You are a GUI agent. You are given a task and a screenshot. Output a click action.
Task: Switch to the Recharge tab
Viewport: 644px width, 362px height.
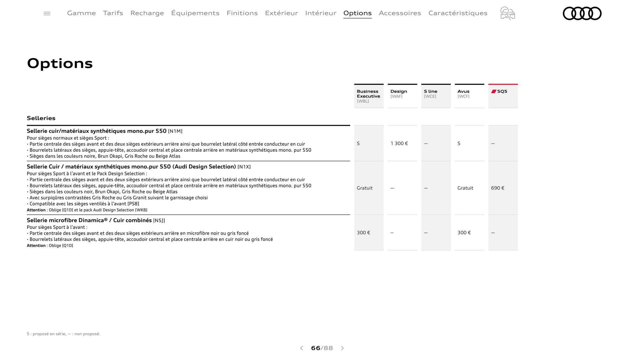(x=147, y=13)
